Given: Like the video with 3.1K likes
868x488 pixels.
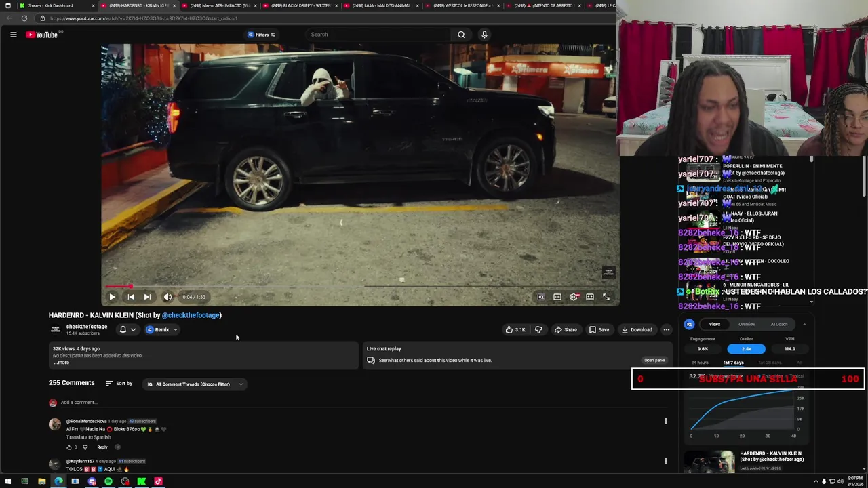Looking at the screenshot, I should coord(515,330).
